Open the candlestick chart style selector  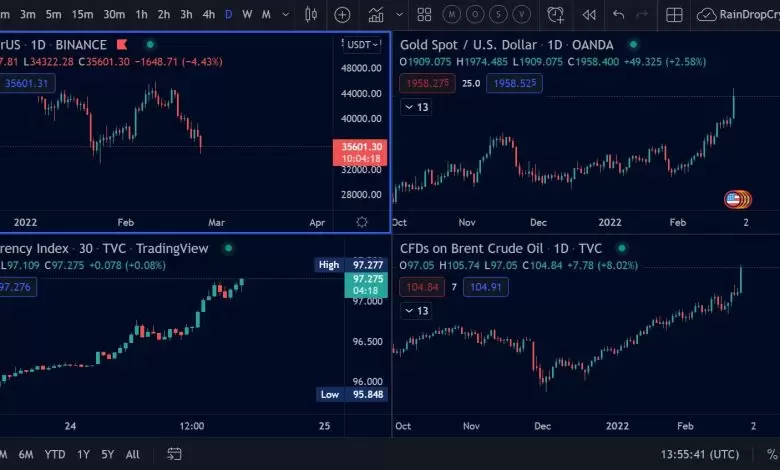(x=310, y=15)
